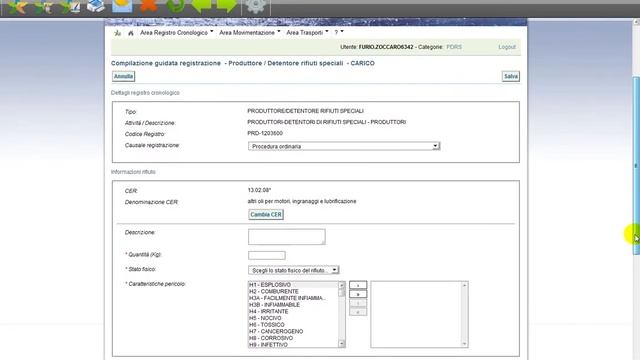Click the add-all double arrow button
Image resolution: width=640 pixels, height=360 pixels.
click(358, 294)
